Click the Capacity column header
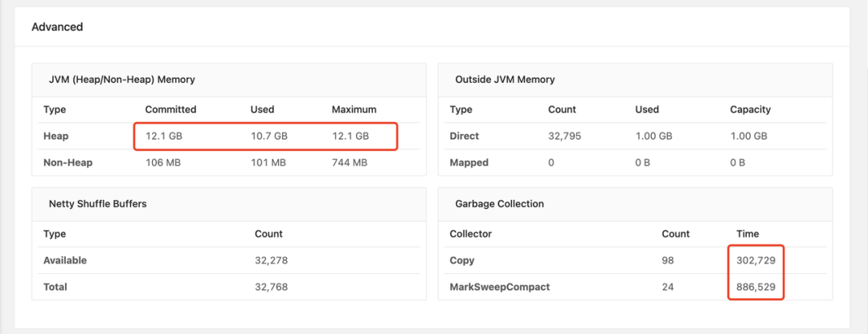Viewport: 868px width, 334px height. click(x=750, y=109)
